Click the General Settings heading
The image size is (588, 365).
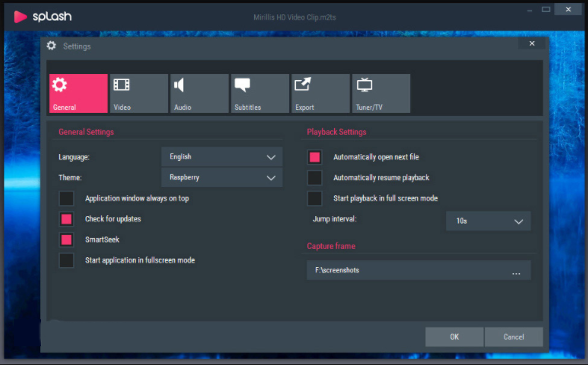pyautogui.click(x=86, y=132)
